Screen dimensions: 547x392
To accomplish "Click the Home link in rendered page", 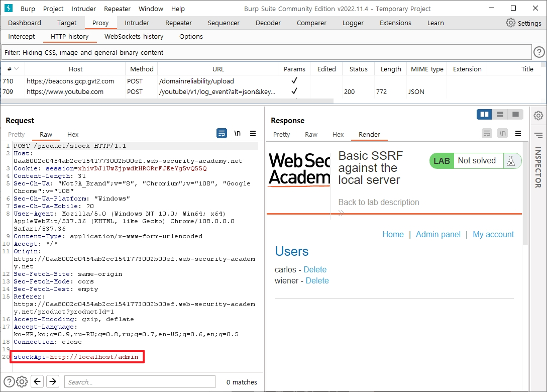I will (x=393, y=234).
